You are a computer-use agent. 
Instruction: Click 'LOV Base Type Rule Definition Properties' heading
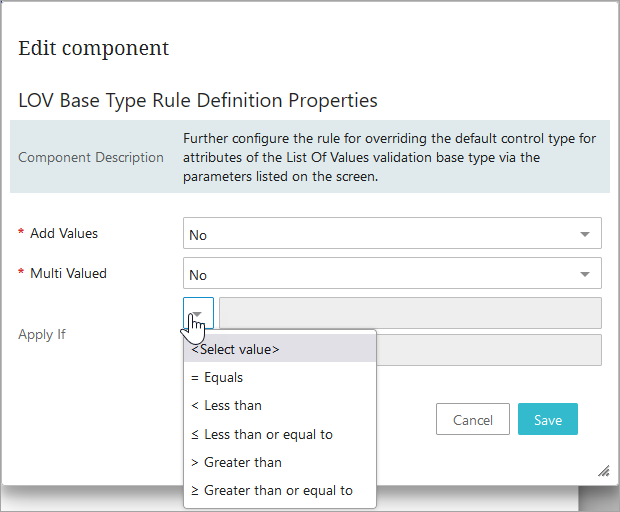click(x=198, y=100)
